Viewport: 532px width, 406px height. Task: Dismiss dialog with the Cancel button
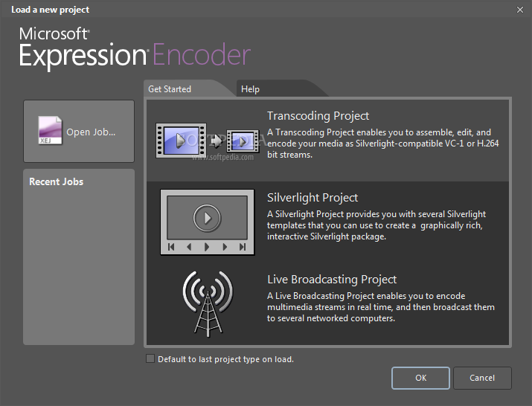tap(482, 378)
